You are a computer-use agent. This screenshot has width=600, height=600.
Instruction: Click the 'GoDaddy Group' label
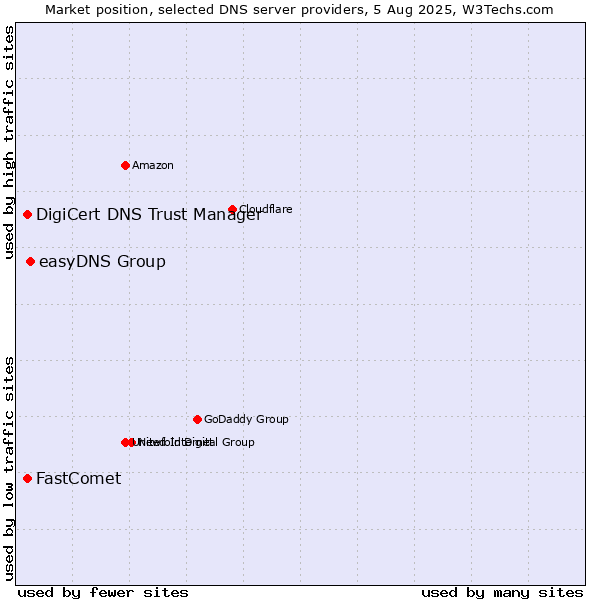pos(246,419)
